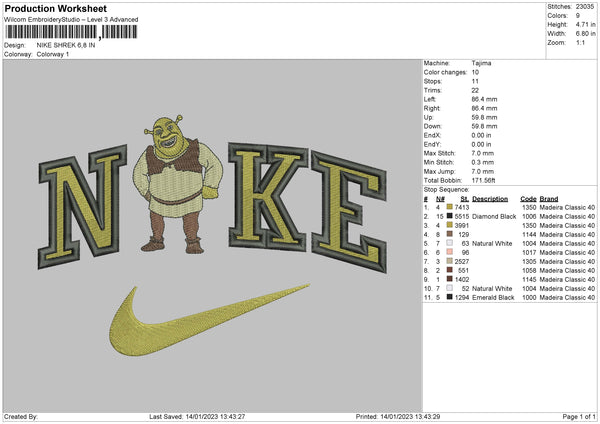The width and height of the screenshot is (600, 424).
Task: Click the dark brown swatch with 1402 stitches
Action: click(x=450, y=279)
